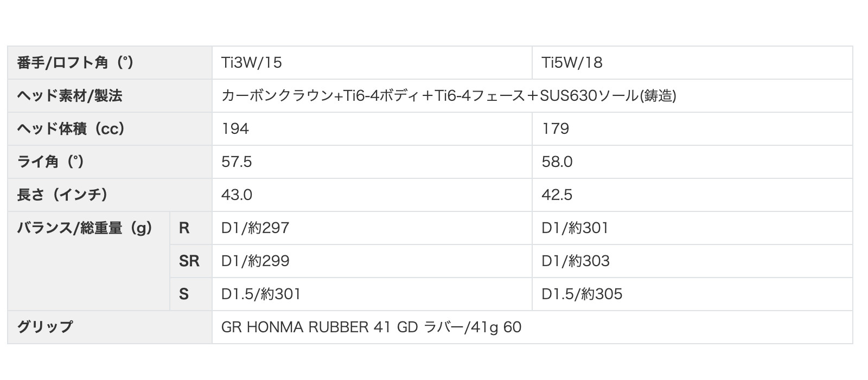Select the length value 43.0

click(237, 195)
